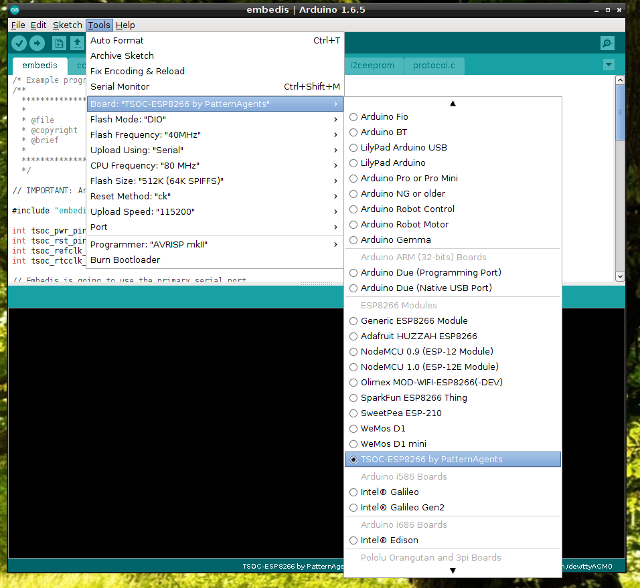This screenshot has width=640, height=588.
Task: Choose WeMos D1 board
Action: tap(453, 429)
